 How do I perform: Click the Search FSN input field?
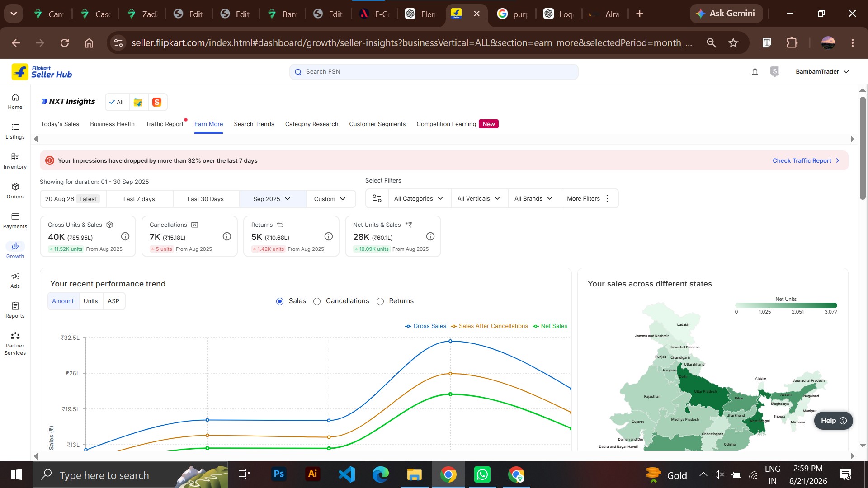(x=434, y=72)
